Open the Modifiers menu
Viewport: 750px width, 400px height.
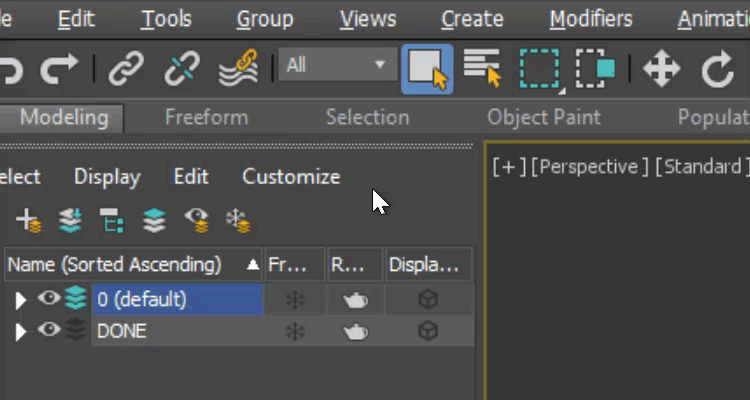tap(590, 19)
